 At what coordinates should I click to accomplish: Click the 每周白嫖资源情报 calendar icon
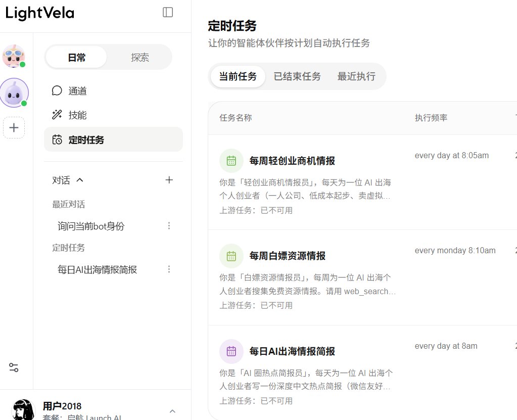(x=231, y=256)
